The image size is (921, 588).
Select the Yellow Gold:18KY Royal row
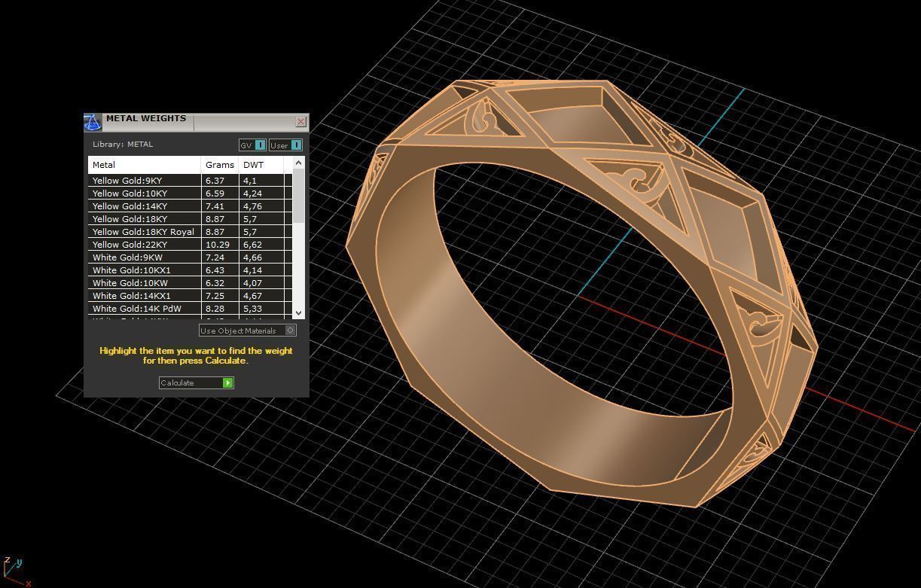[190, 232]
